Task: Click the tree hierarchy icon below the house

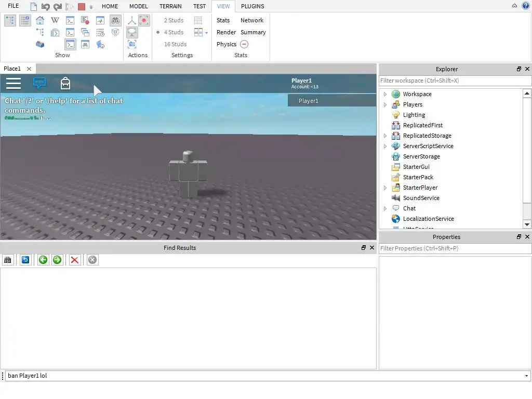Action: 40,32
